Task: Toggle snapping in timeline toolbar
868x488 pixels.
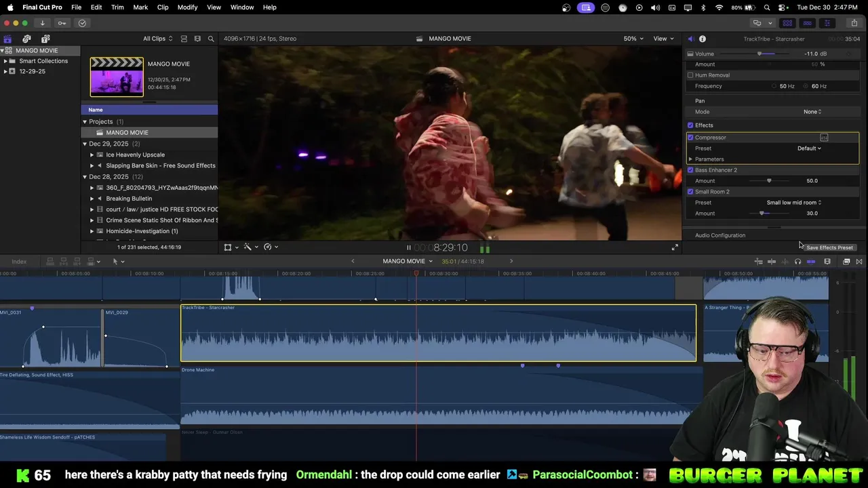Action: point(811,262)
